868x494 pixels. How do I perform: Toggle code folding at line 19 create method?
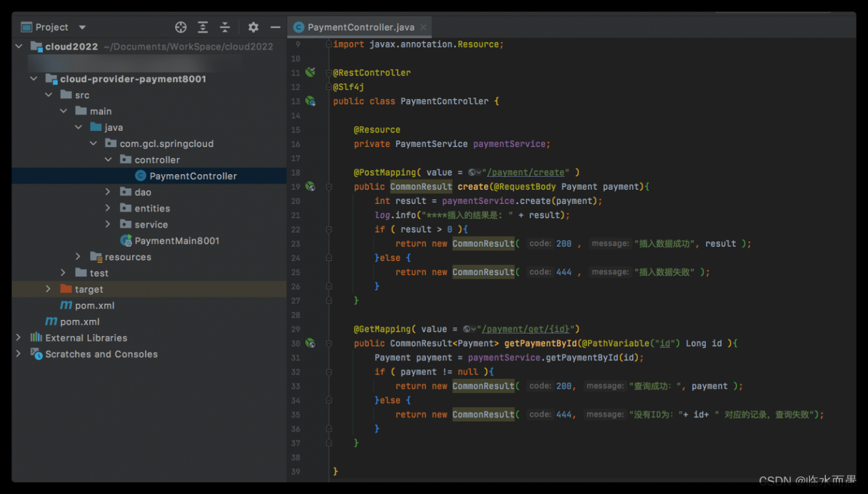(329, 186)
